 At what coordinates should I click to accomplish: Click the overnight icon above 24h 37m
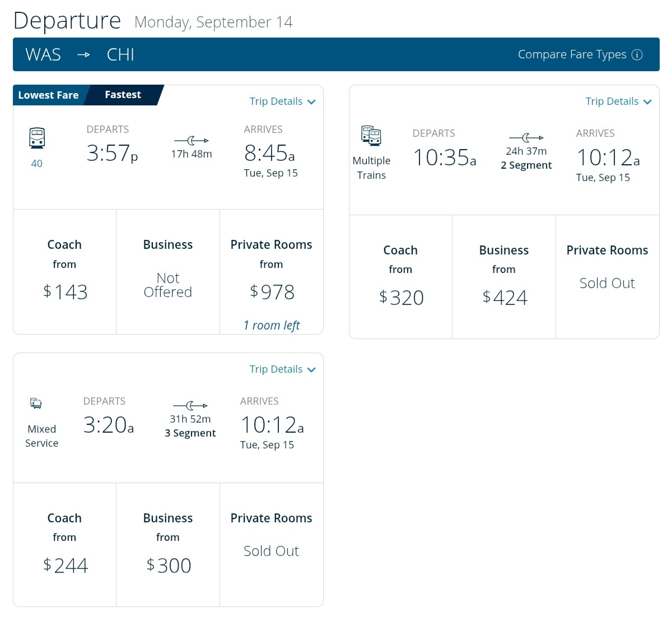click(526, 137)
